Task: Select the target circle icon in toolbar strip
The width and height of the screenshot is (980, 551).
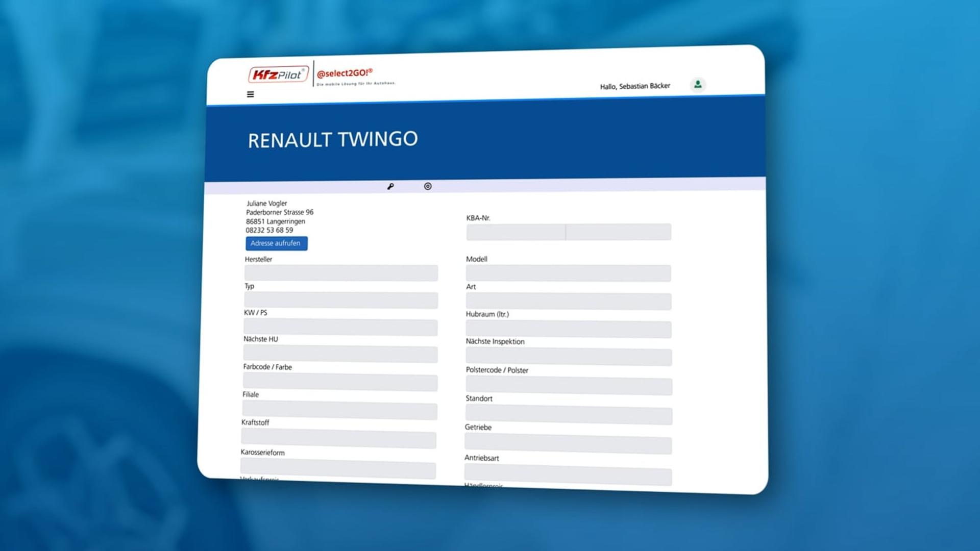Action: (428, 186)
